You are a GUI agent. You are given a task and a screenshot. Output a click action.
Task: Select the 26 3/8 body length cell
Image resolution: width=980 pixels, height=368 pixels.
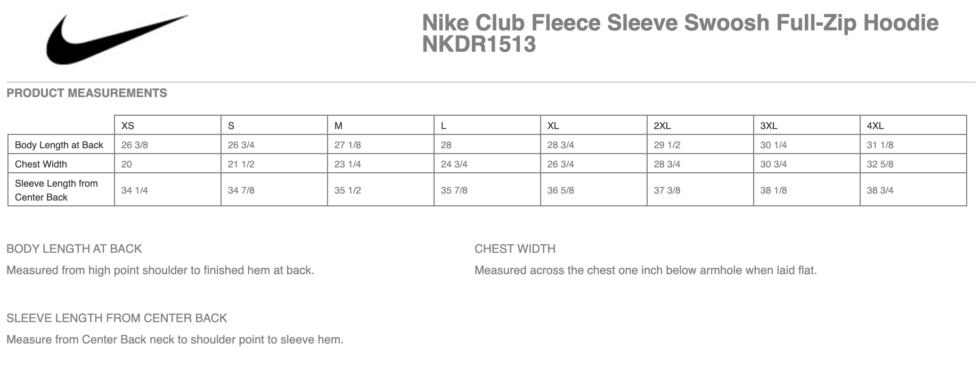point(168,145)
